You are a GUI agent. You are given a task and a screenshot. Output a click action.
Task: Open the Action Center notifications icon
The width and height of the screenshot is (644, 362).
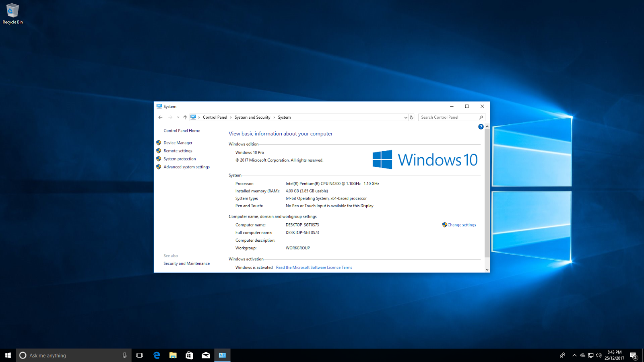634,356
